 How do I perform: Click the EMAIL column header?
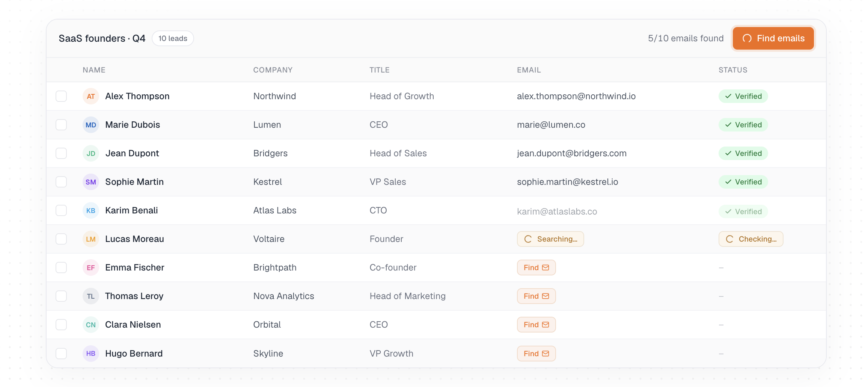[x=529, y=70]
